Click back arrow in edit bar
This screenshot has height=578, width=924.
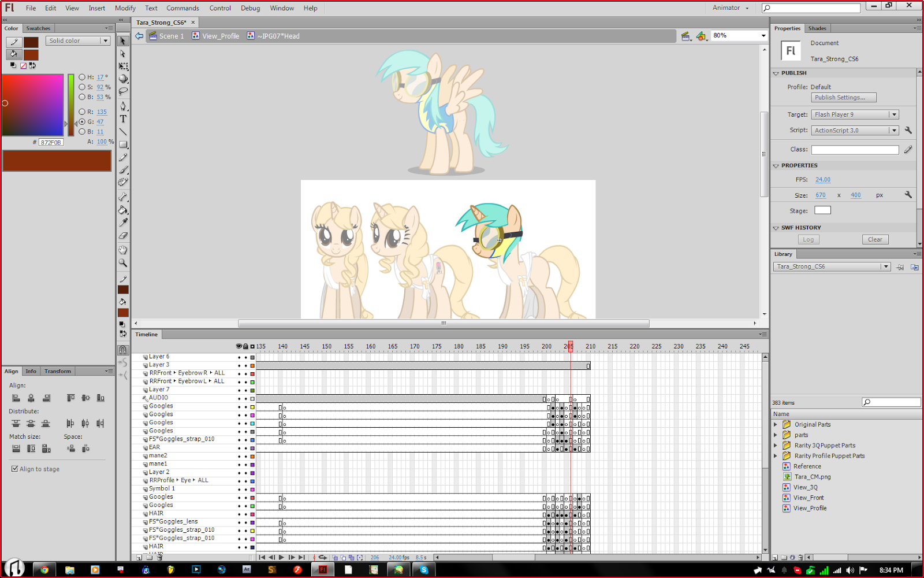[x=139, y=36]
